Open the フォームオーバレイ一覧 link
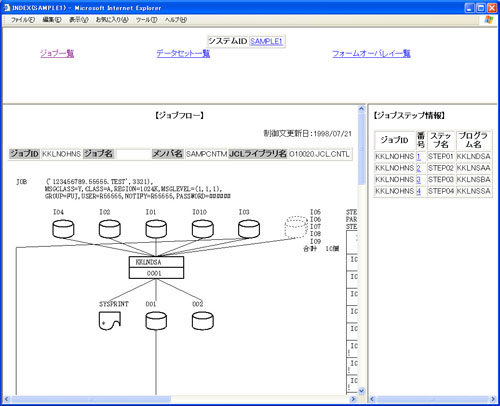The image size is (500, 406). (x=371, y=53)
